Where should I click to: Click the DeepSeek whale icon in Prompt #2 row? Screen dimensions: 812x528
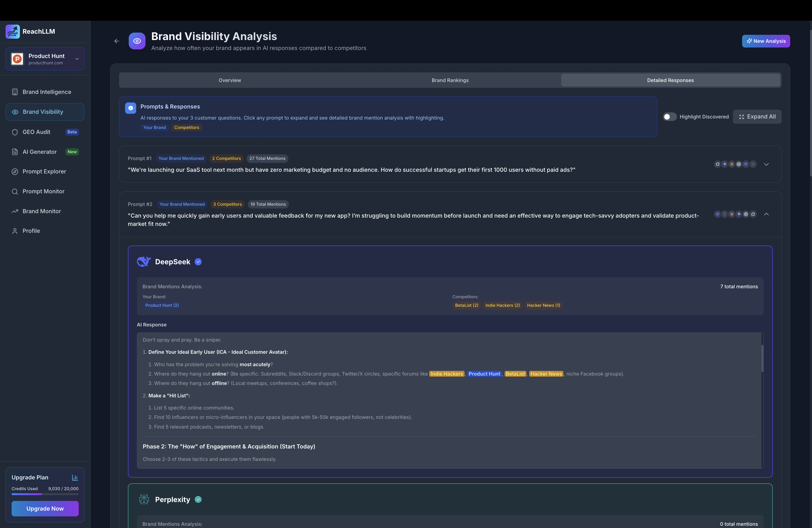pos(718,214)
